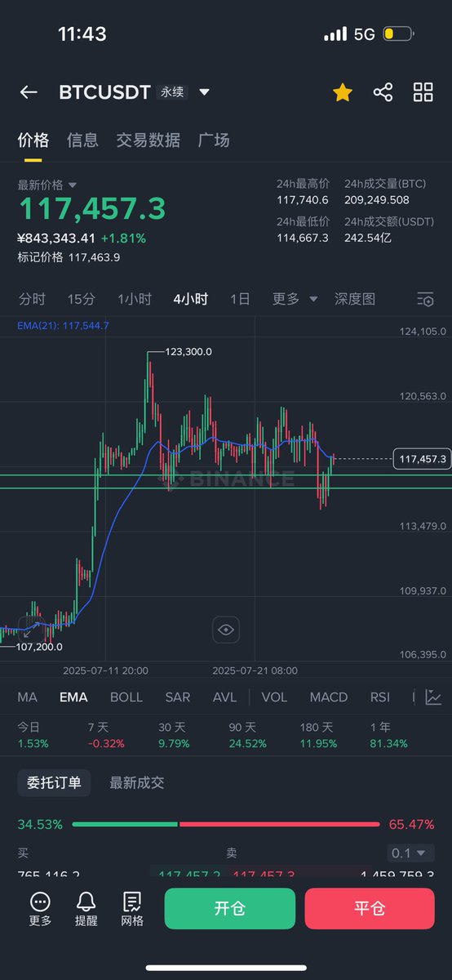Open the 更多 icon in bottom bar
452x980 pixels.
[40, 909]
